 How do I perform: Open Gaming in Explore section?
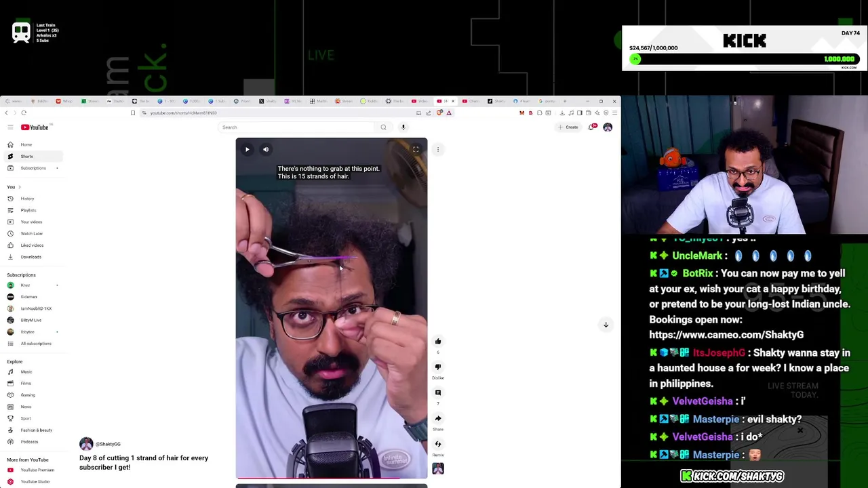(32, 395)
